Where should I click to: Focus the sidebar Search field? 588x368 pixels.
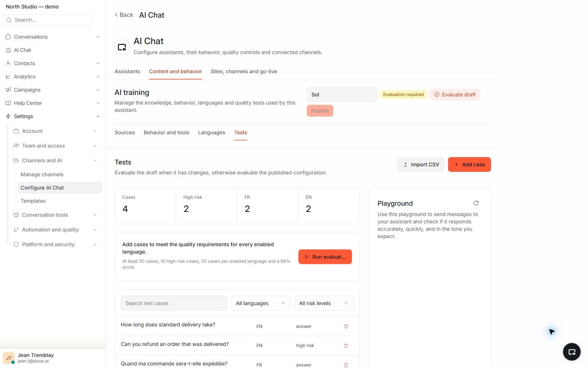point(47,20)
